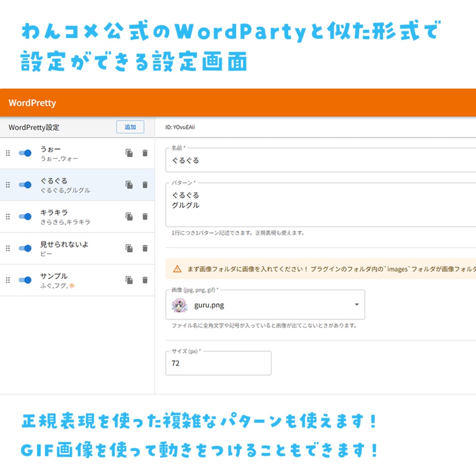
Task: Select the キラキラ entry in the list
Action: 74,216
